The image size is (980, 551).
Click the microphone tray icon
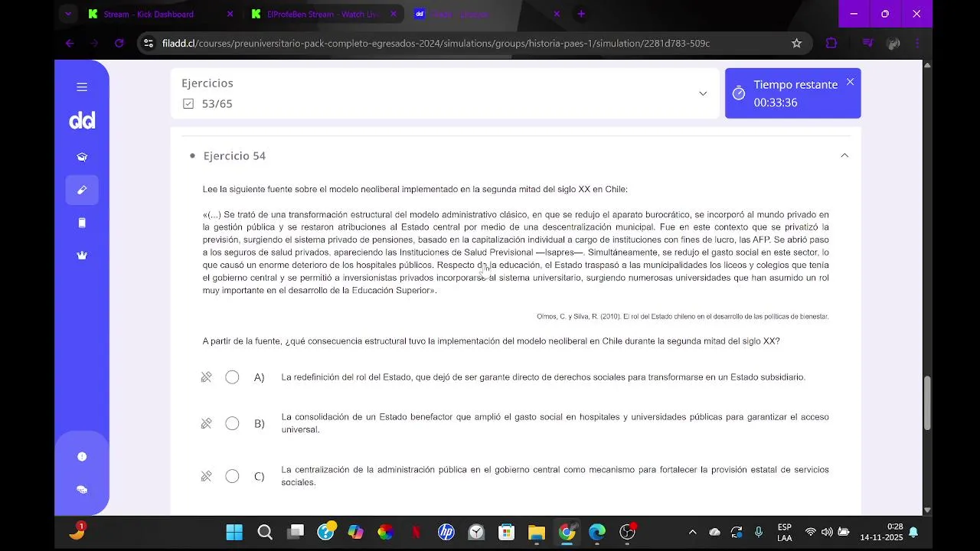(759, 532)
